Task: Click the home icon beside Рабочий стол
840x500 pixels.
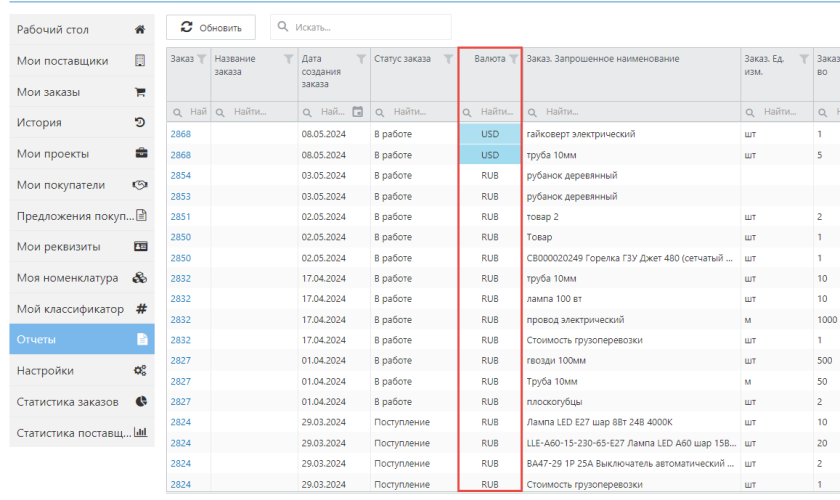Action: click(x=140, y=30)
